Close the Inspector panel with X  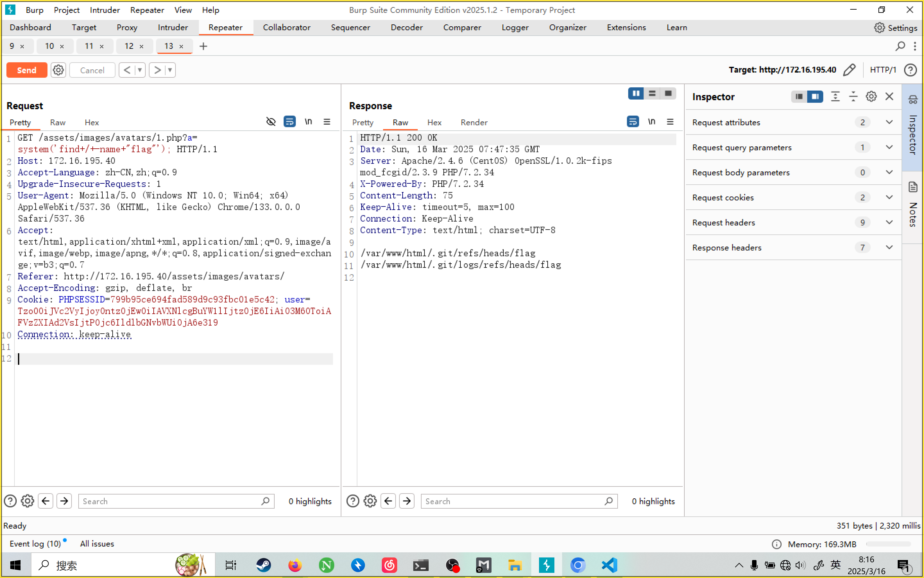click(x=889, y=96)
